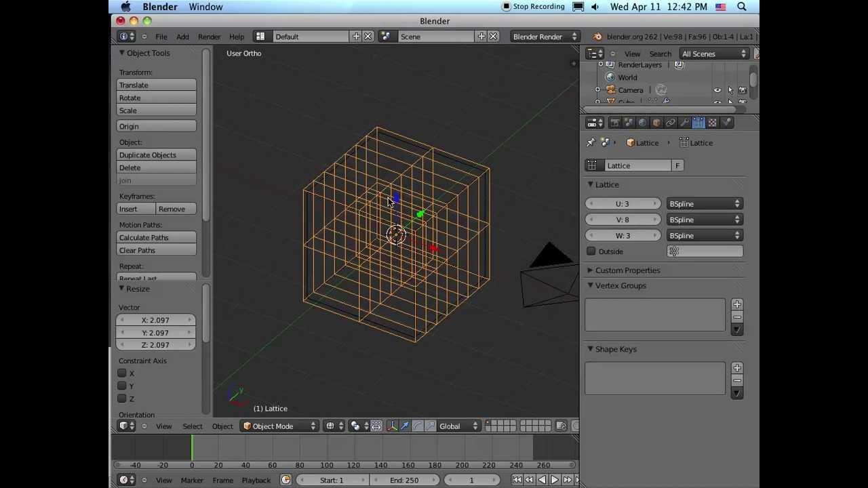Open the File menu

pos(161,37)
